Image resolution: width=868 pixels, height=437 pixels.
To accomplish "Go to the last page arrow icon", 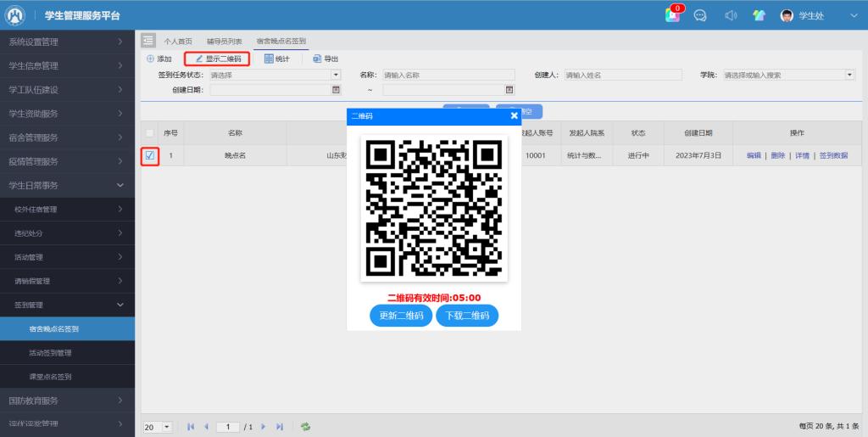I will point(280,426).
